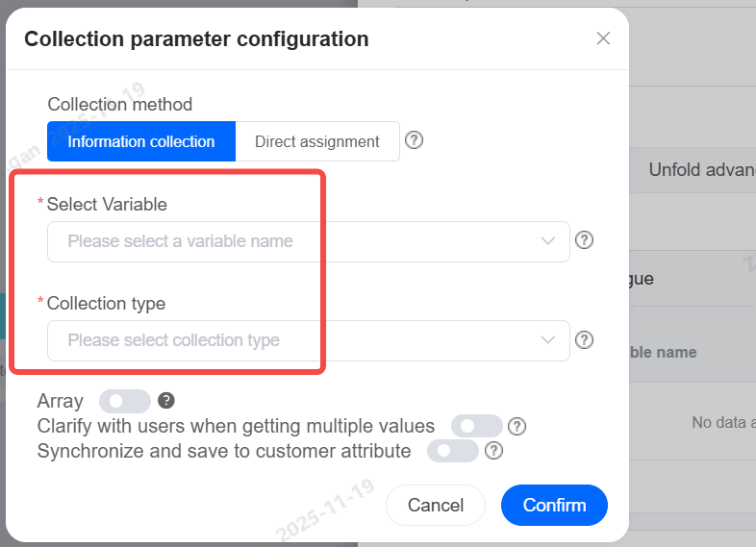Viewport: 756px width, 547px height.
Task: Click the Collection parameter configuration title
Action: pos(196,39)
